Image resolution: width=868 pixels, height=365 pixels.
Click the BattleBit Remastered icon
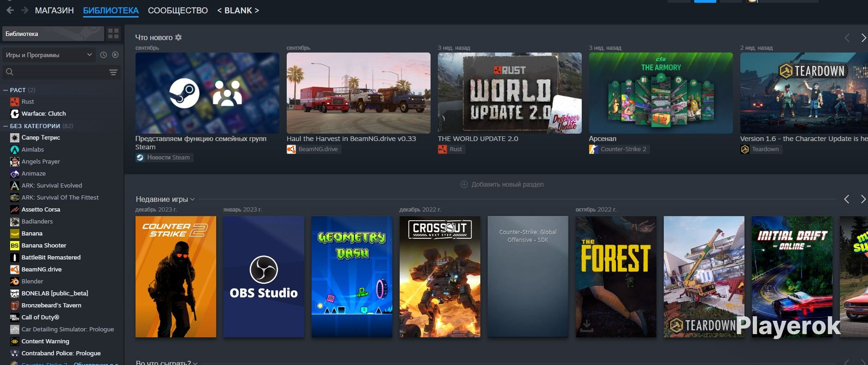tap(15, 258)
